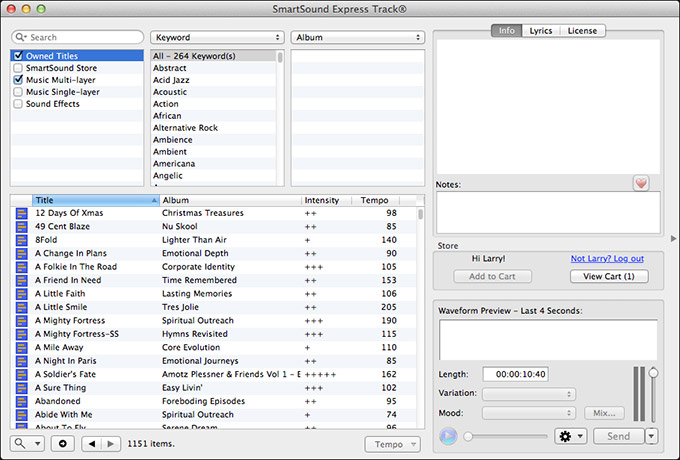Click the track icon for A Little Faith
This screenshot has width=680, height=460.
21,294
